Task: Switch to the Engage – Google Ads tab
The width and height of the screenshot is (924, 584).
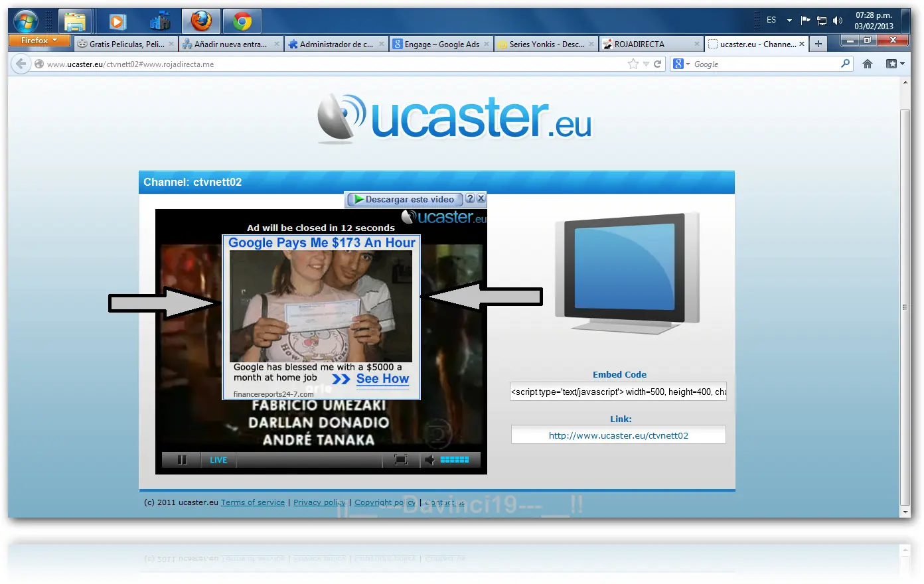Action: [441, 44]
